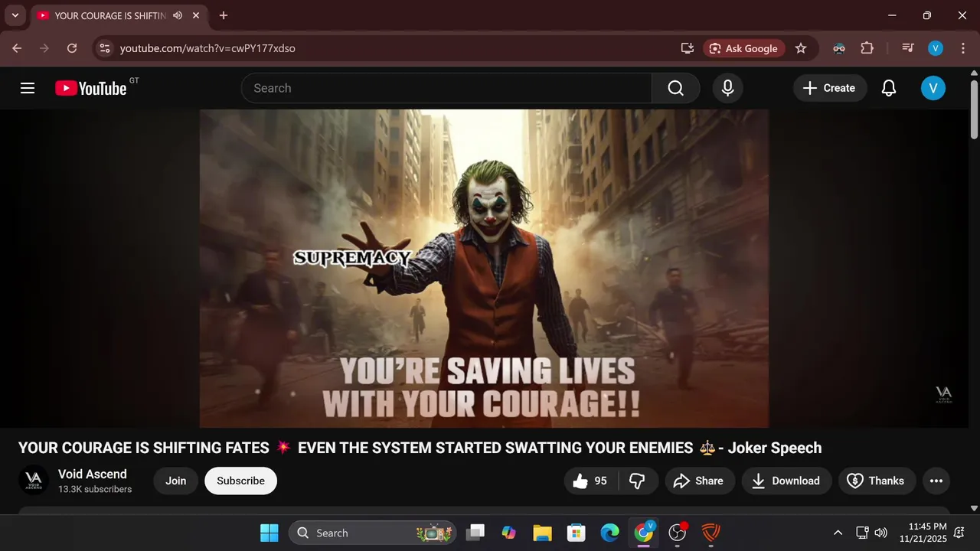Open Windows Start menu

coord(269,533)
